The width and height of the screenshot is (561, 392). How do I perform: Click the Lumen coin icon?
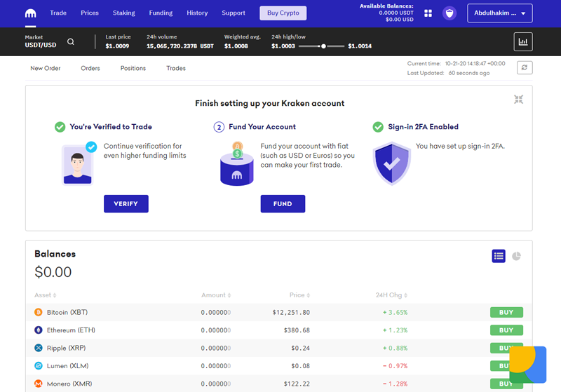pos(39,366)
